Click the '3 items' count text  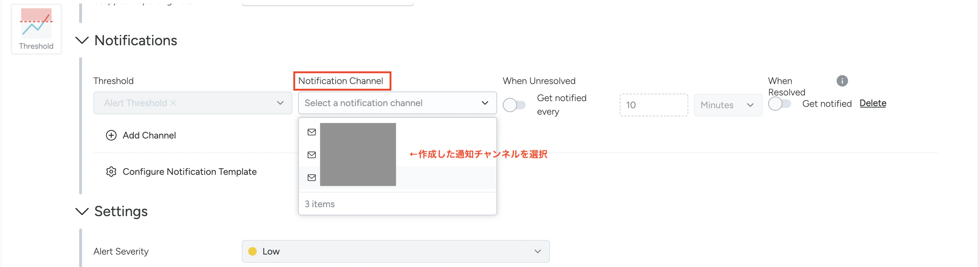[320, 204]
